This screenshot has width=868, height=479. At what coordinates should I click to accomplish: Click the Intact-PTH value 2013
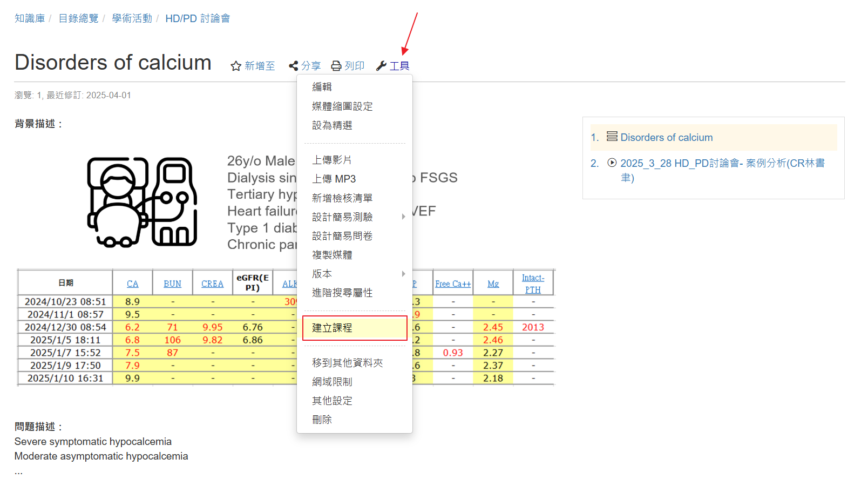click(x=533, y=327)
